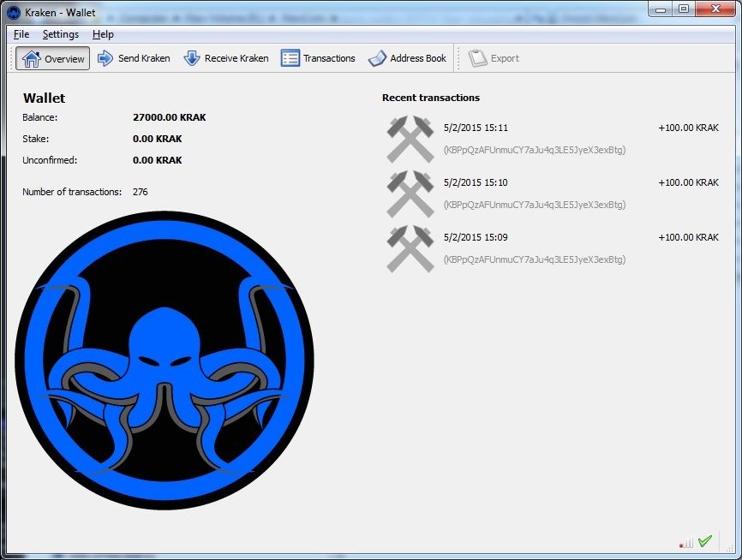
Task: Click the Export clipboard button
Action: (494, 58)
